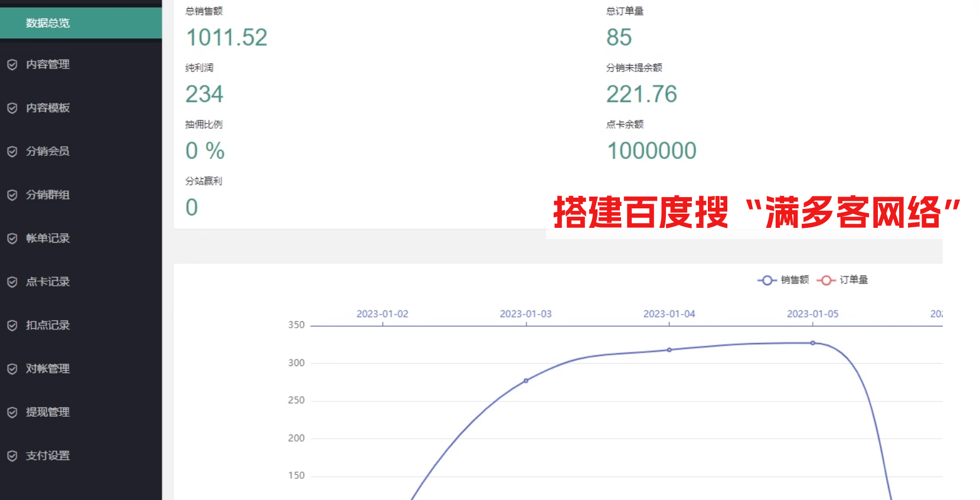Screen dimensions: 980x500
Task: Click the shield icon beside 对帐管理
Action: (x=12, y=369)
